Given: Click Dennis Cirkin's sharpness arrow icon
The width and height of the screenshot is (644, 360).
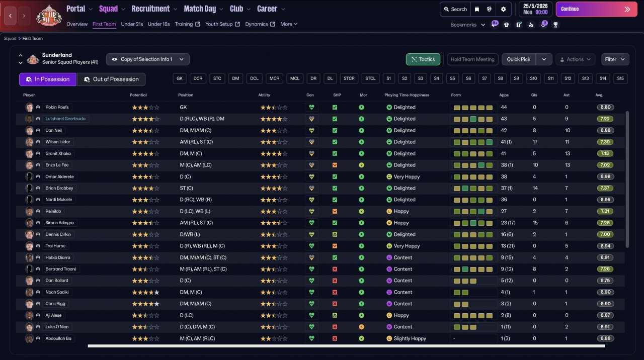Looking at the screenshot, I should tap(335, 234).
